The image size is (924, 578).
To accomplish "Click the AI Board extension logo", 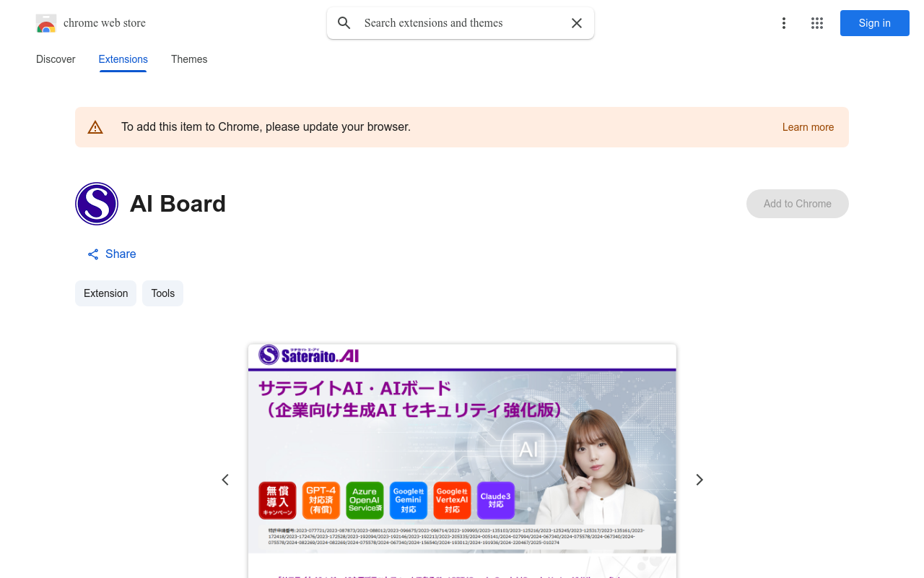I will 97,204.
